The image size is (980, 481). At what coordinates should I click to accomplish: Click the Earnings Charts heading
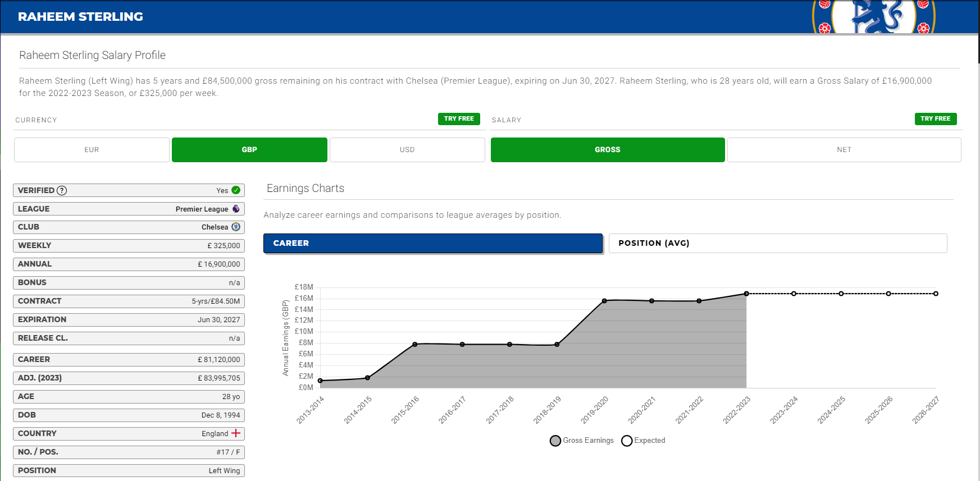(x=306, y=189)
